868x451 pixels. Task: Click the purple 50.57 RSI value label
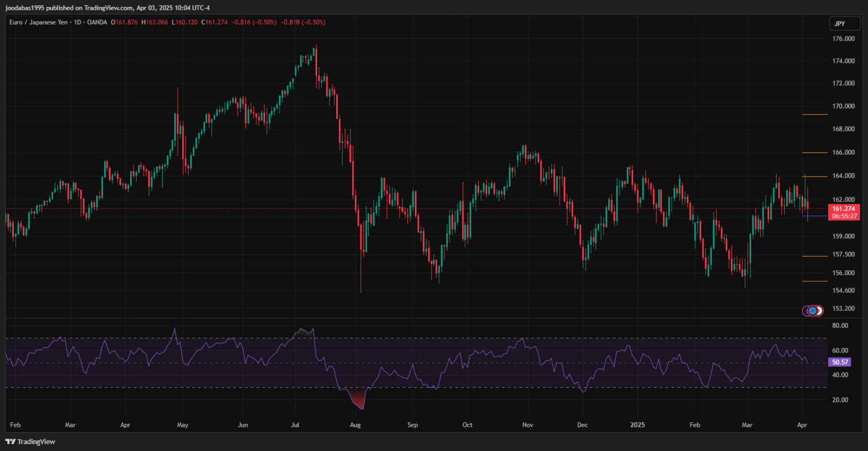(x=839, y=362)
